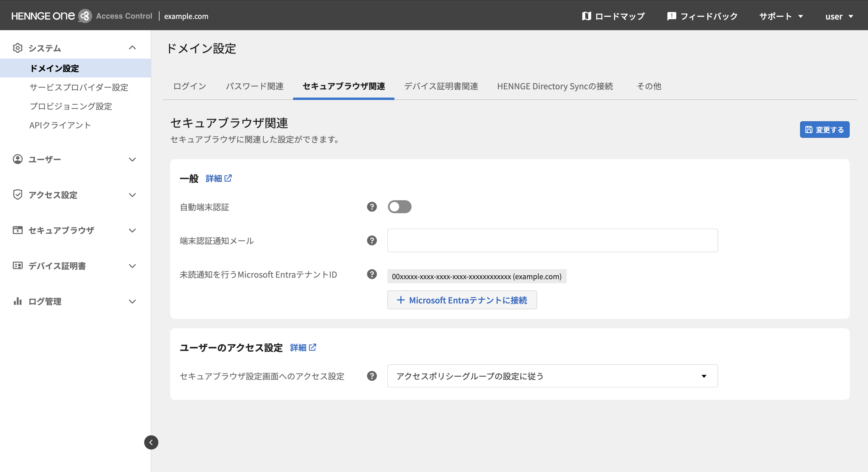The width and height of the screenshot is (868, 472).
Task: Expand the アクセス設定 sidebar section
Action: coord(132,195)
